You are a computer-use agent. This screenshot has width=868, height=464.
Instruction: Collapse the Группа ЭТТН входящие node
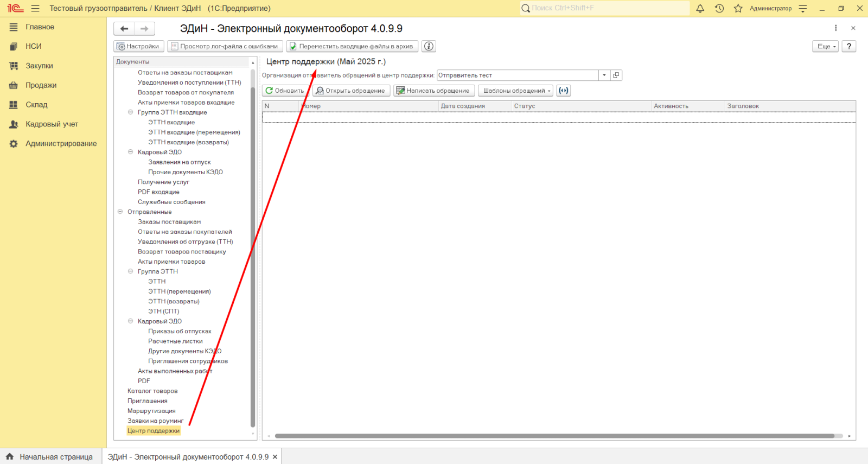point(130,112)
